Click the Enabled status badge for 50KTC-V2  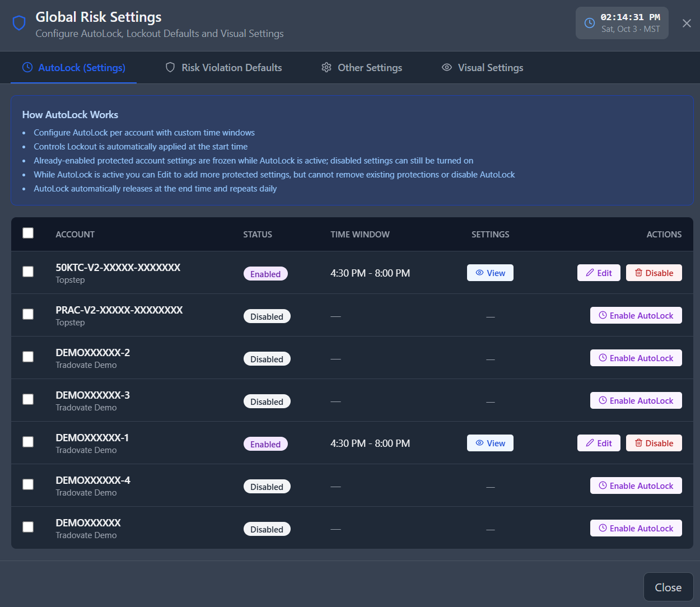265,274
